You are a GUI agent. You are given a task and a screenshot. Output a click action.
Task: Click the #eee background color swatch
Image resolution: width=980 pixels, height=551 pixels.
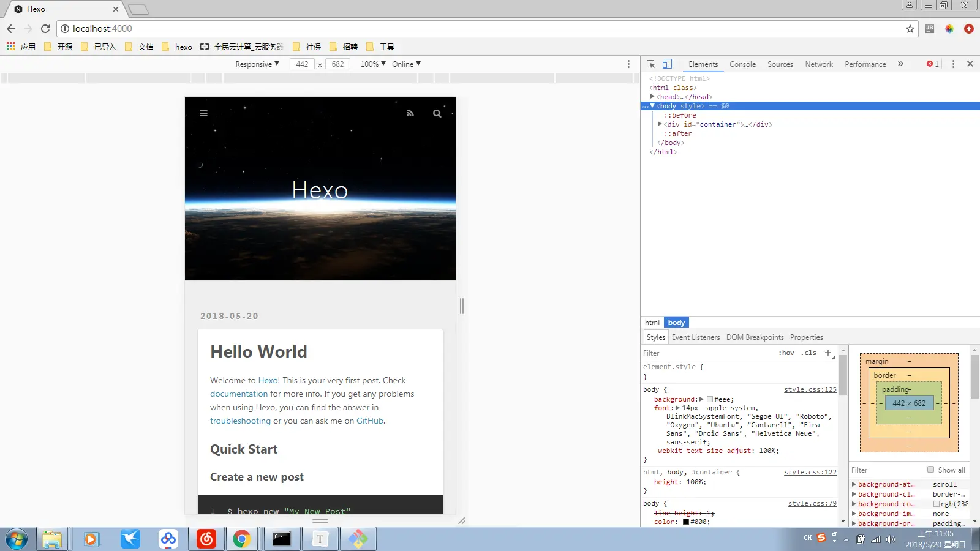click(x=710, y=399)
